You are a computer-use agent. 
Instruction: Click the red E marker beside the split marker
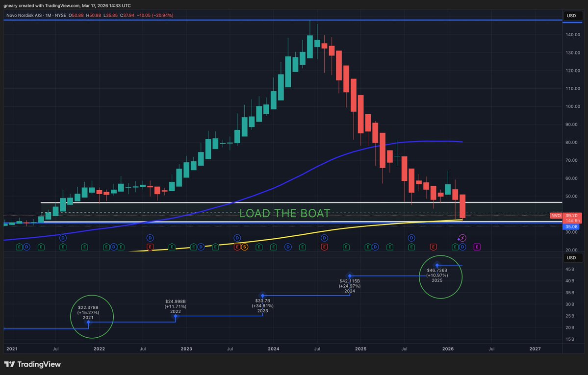(237, 247)
